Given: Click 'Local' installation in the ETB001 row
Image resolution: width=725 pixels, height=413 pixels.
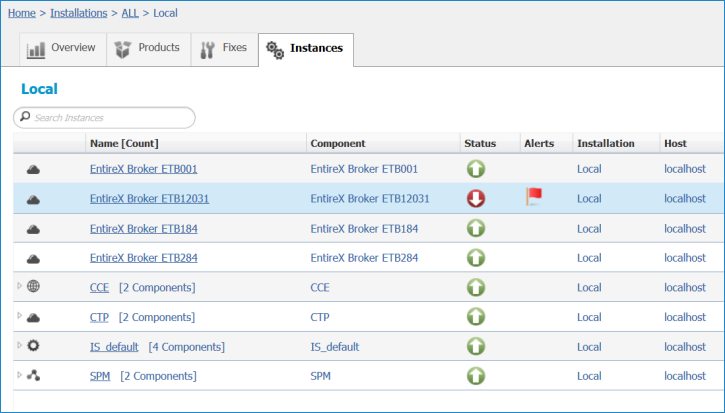Looking at the screenshot, I should pyautogui.click(x=589, y=169).
